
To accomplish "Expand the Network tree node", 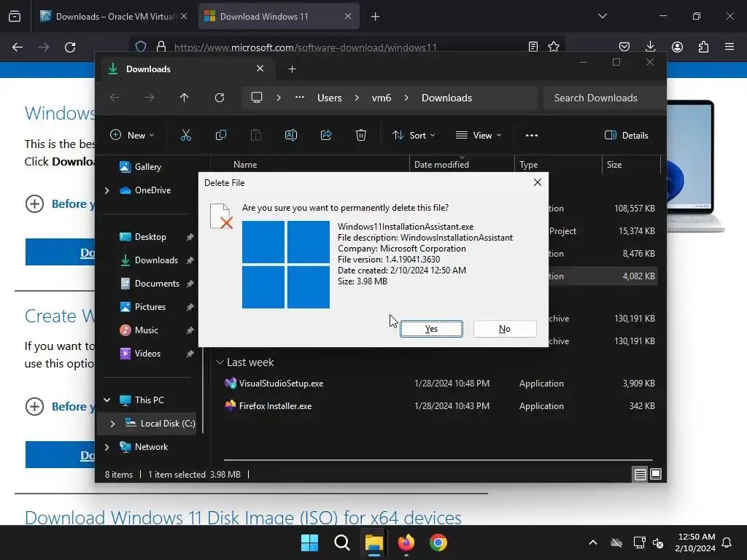I will (x=107, y=447).
